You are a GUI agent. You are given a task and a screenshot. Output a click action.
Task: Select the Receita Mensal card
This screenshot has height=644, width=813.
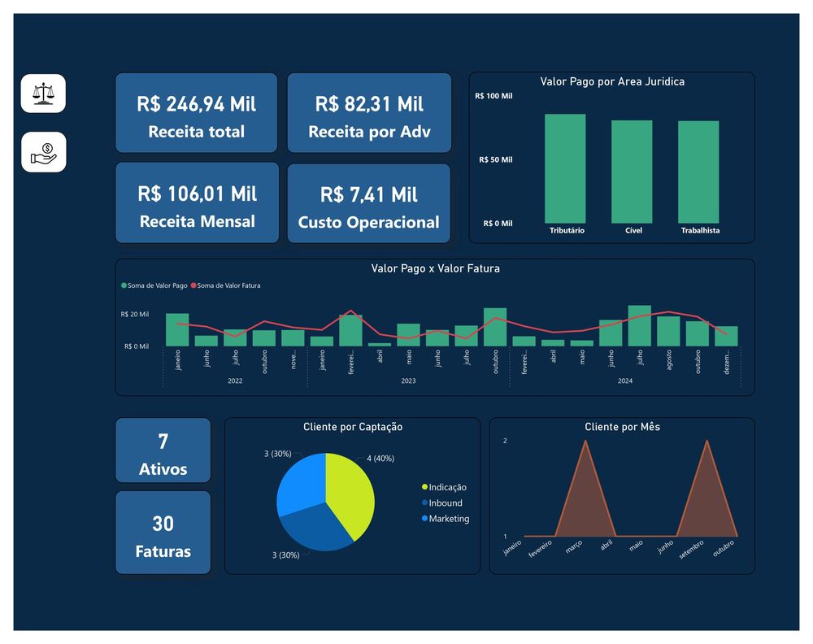coord(197,202)
